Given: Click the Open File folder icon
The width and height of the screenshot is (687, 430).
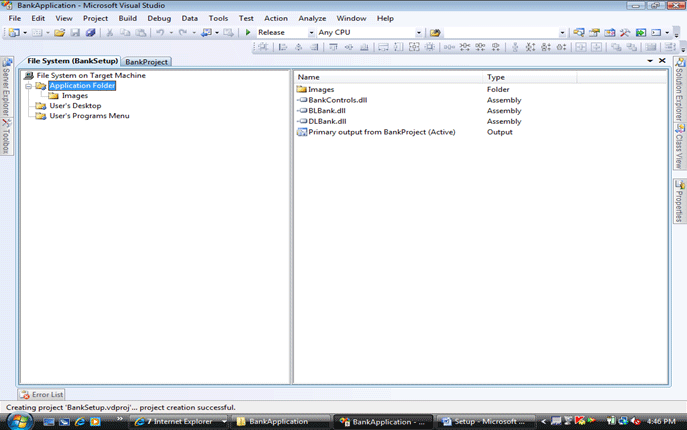Looking at the screenshot, I should 60,32.
